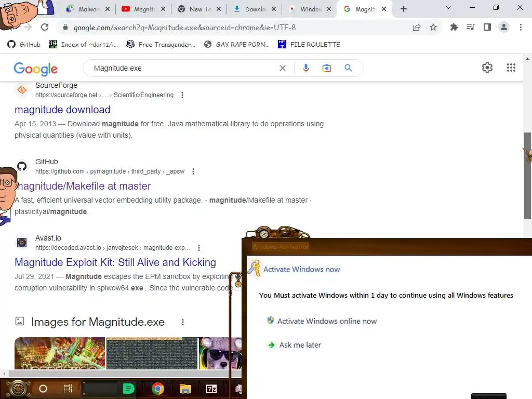Open the dark code text image thumbnail
Viewport: 532px width, 399px height.
click(x=152, y=353)
